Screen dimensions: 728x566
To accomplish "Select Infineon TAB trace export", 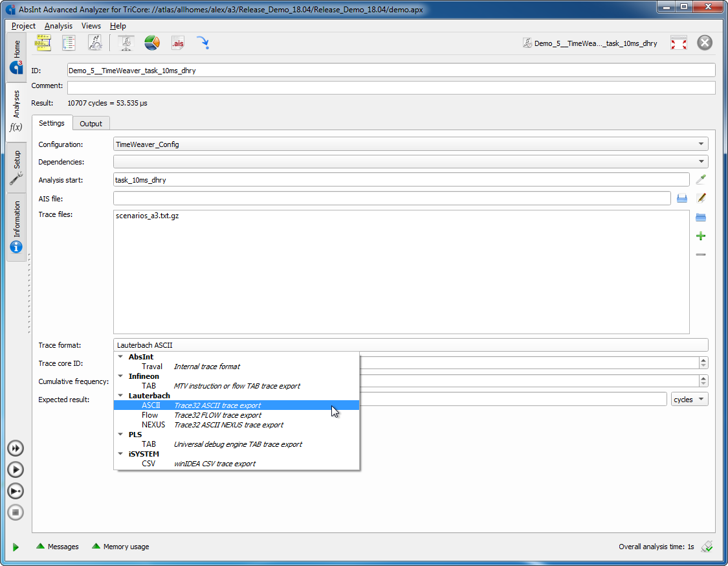I will pyautogui.click(x=236, y=386).
